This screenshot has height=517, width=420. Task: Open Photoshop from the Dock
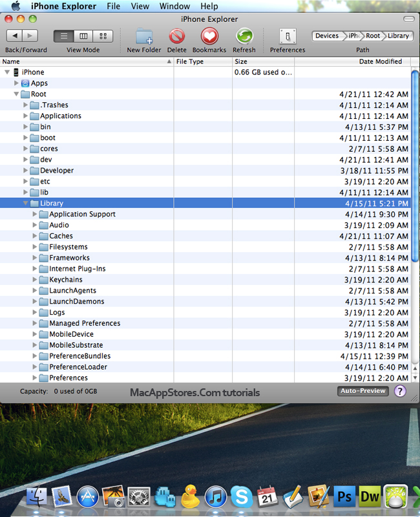[x=344, y=496]
